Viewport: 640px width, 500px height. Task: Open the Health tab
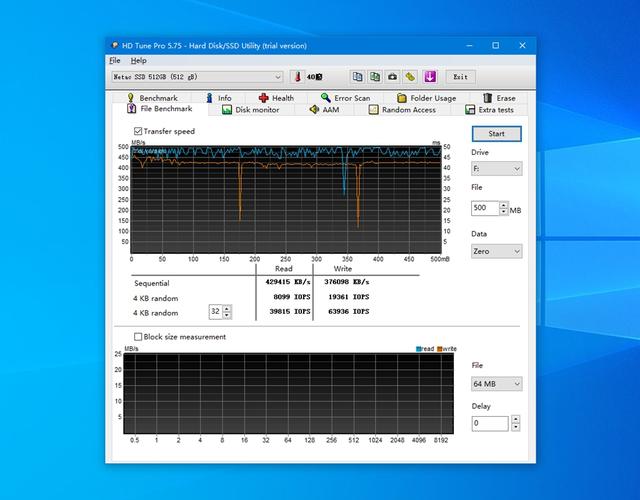tap(276, 98)
